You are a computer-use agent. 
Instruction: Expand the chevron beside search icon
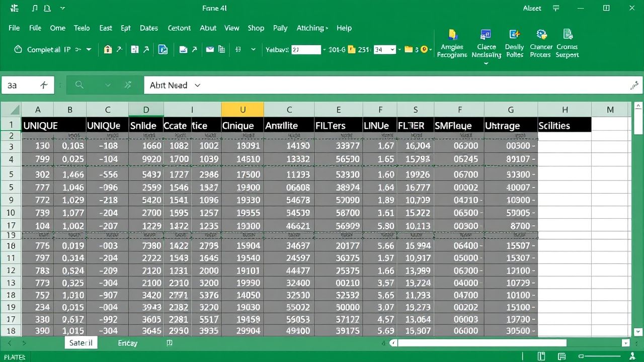point(107,85)
